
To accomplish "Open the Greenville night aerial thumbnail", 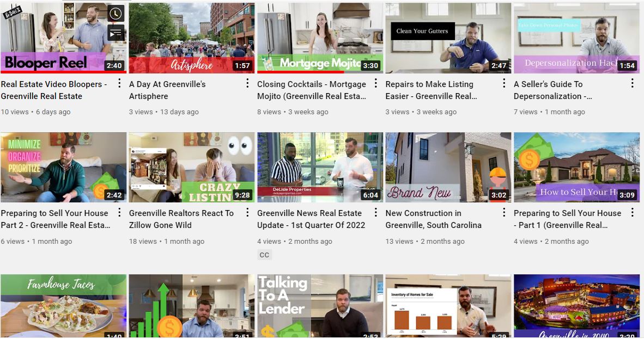I will [576, 306].
